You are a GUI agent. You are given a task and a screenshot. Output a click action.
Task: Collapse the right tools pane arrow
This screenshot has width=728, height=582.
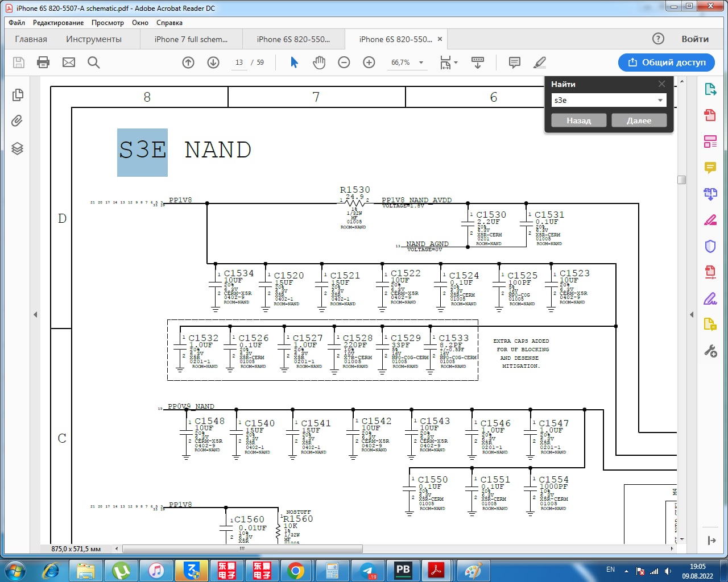pos(692,314)
